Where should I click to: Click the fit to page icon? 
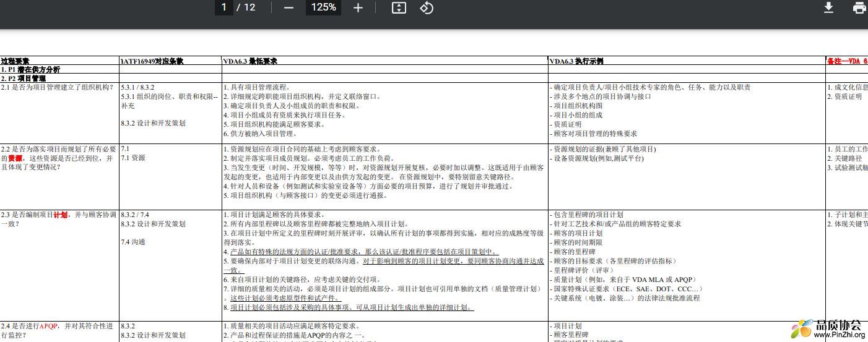[x=399, y=7]
